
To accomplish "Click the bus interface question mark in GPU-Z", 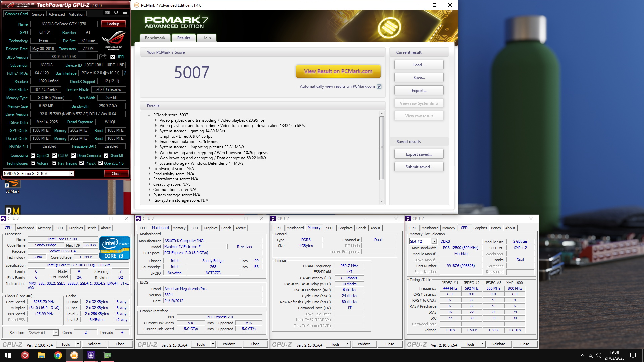I will [x=125, y=73].
